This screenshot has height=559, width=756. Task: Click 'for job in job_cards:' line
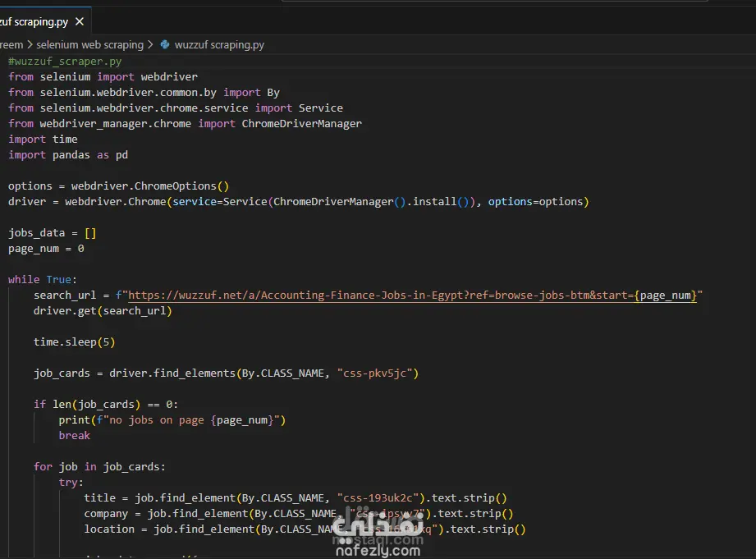pos(99,467)
